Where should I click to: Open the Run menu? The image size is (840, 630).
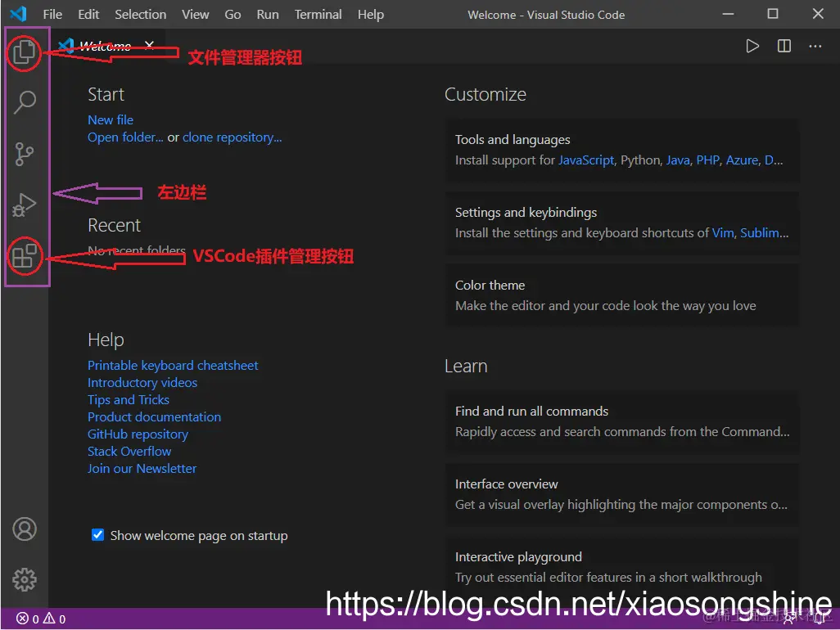click(x=268, y=15)
